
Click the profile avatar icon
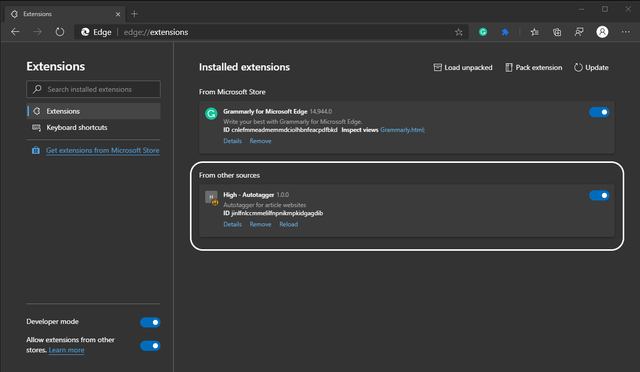[x=602, y=32]
